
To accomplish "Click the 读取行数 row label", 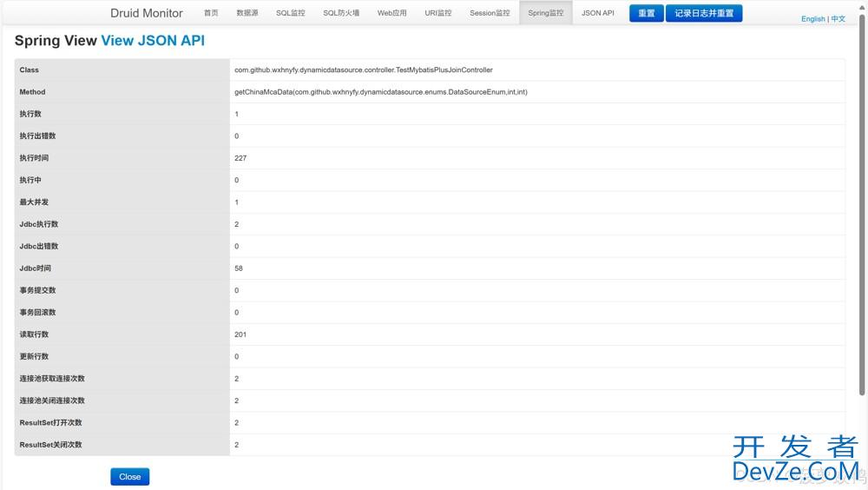I will point(34,334).
